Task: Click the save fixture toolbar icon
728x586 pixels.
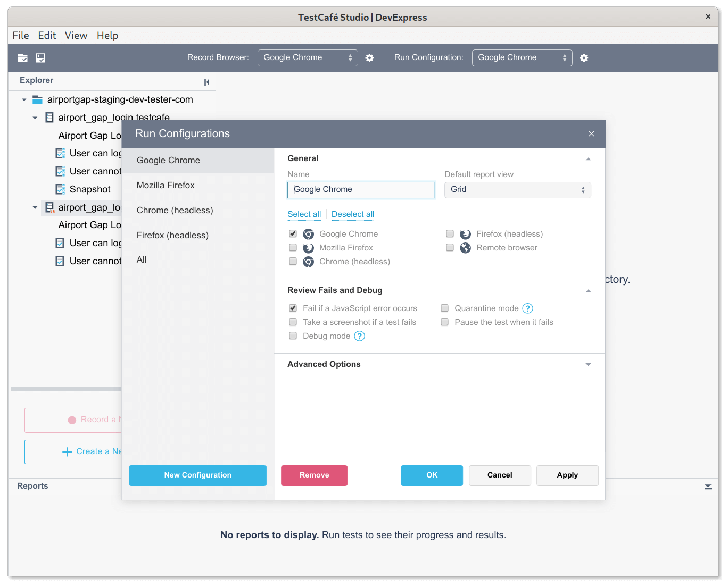Action: [40, 58]
